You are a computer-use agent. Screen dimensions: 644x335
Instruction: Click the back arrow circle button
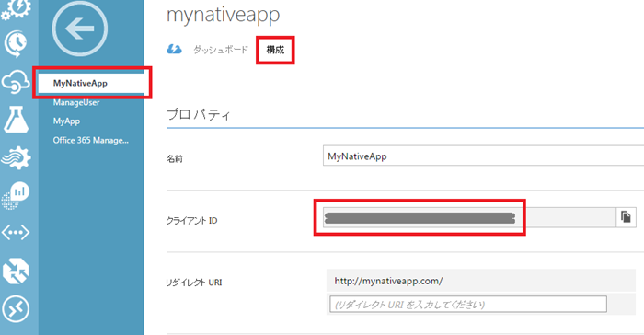(80, 29)
